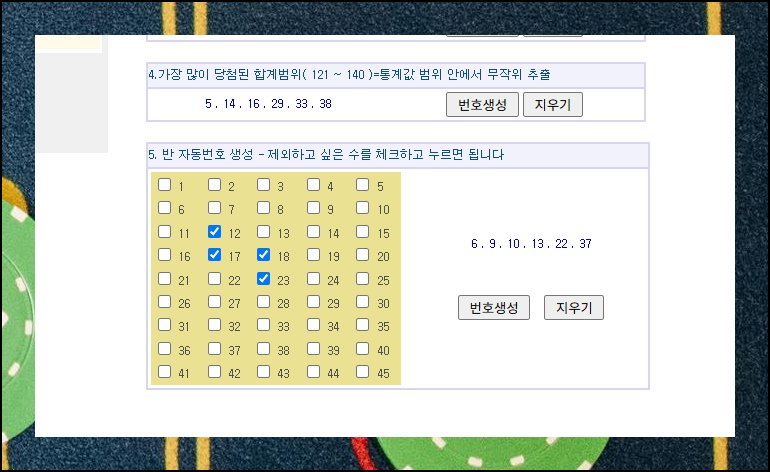
Task: Click 번호생성 button in section 5
Action: pyautogui.click(x=494, y=307)
